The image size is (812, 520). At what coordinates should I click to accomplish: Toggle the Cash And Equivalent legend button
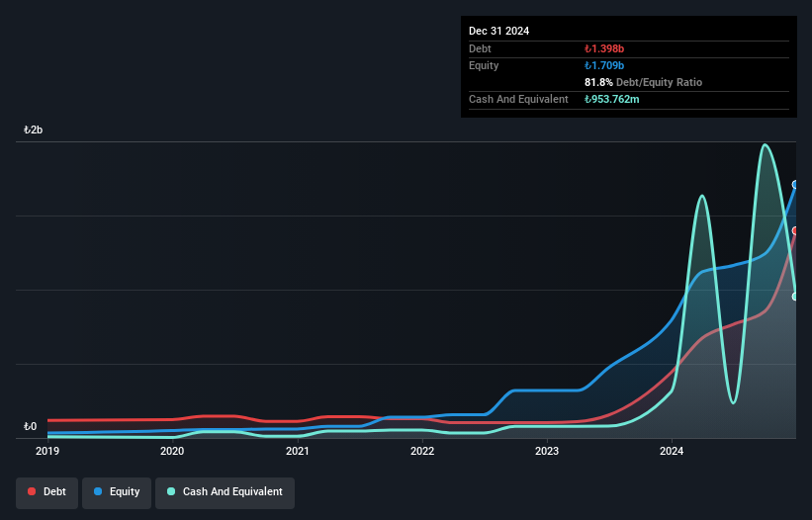pos(225,492)
